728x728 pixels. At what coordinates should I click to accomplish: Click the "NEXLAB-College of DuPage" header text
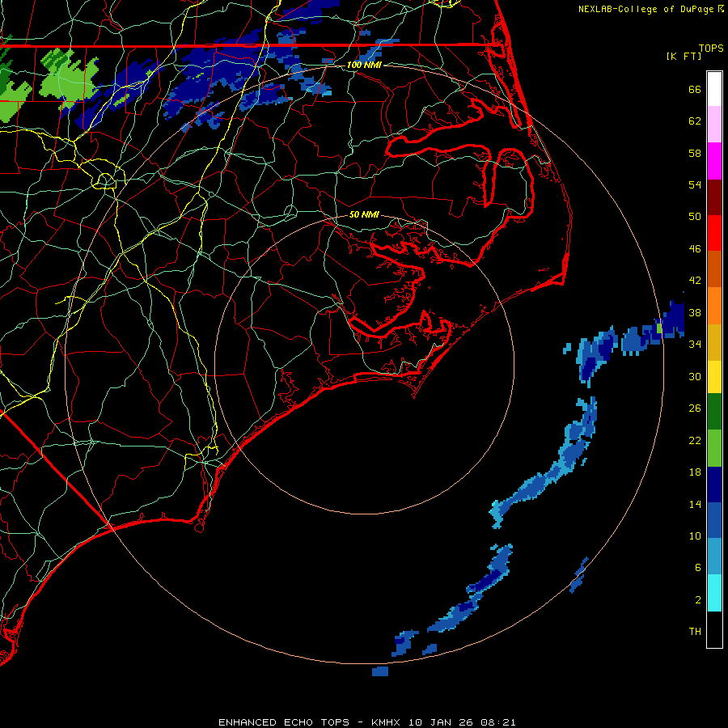(x=645, y=9)
